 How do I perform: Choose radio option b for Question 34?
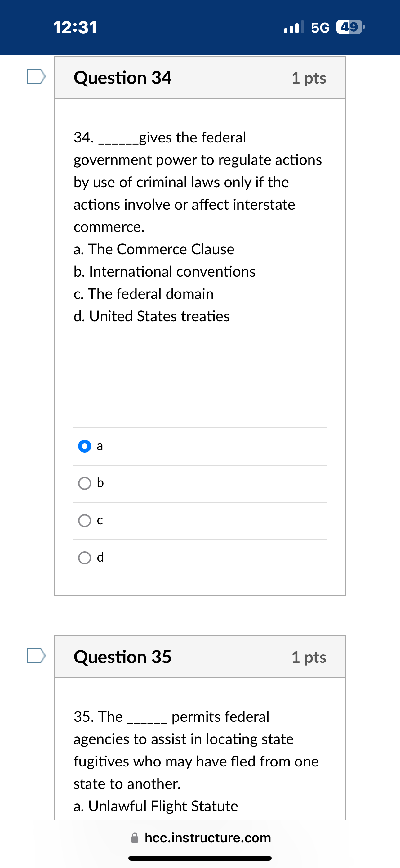pyautogui.click(x=85, y=483)
